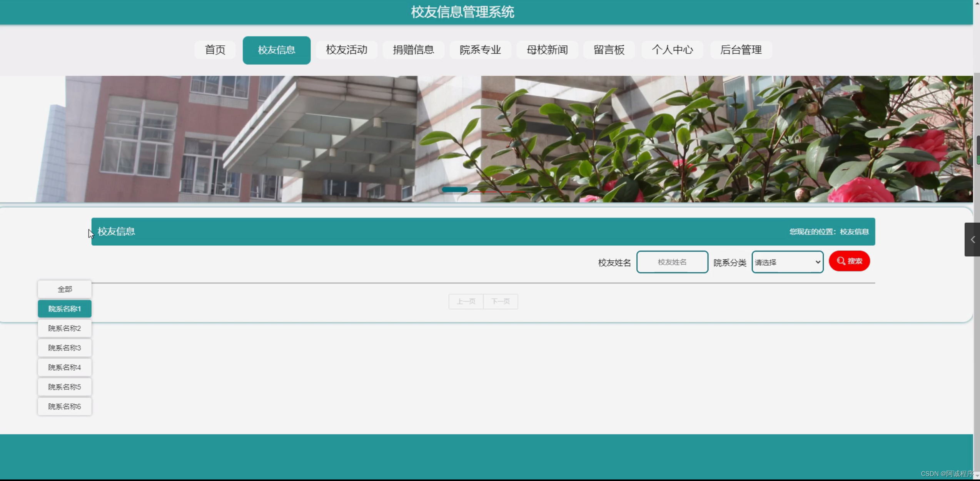Image resolution: width=980 pixels, height=481 pixels.
Task: Go to 母校新闻 page
Action: click(547, 50)
